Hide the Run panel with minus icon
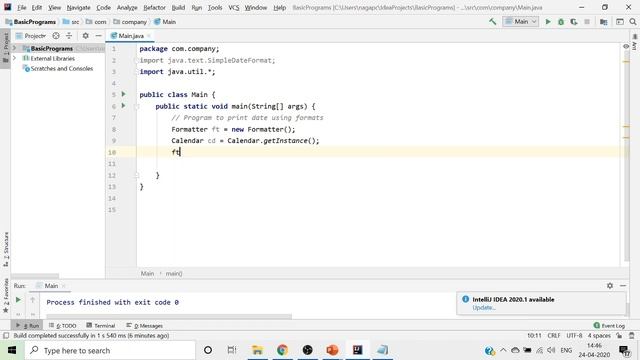Viewport: 640px width, 360px height. pyautogui.click(x=623, y=286)
